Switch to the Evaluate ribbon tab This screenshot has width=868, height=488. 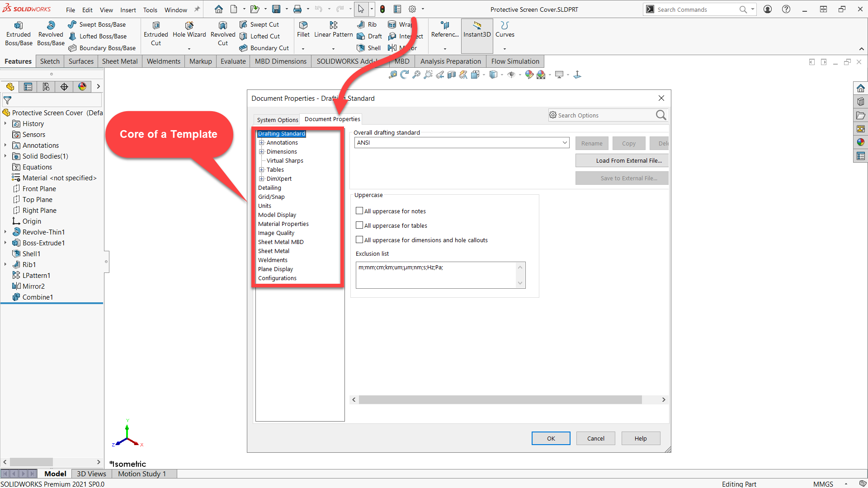[233, 61]
